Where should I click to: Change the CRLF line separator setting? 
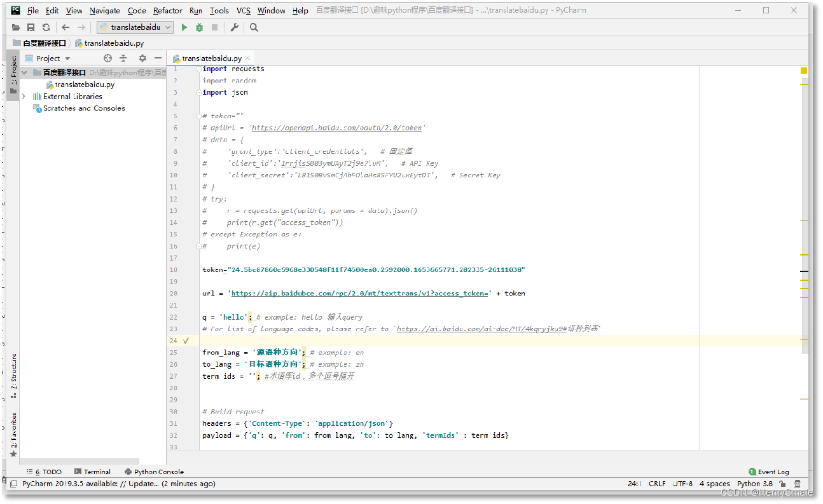[x=657, y=484]
